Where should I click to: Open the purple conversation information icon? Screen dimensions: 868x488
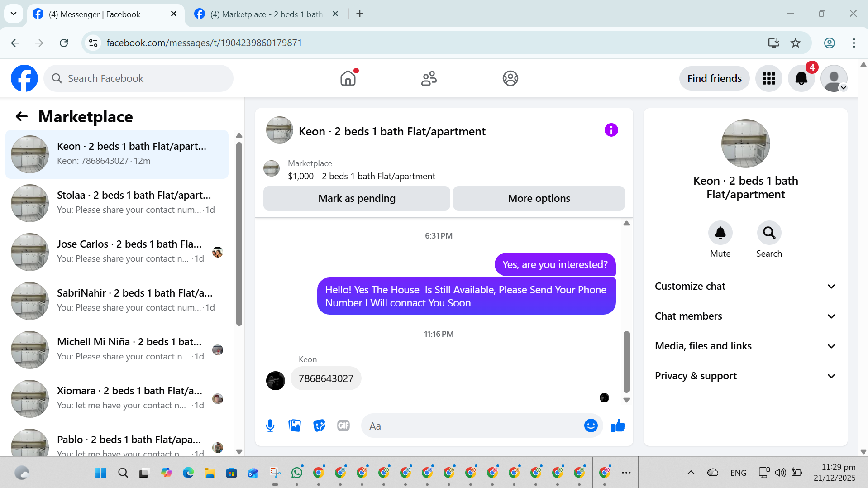coord(611,130)
